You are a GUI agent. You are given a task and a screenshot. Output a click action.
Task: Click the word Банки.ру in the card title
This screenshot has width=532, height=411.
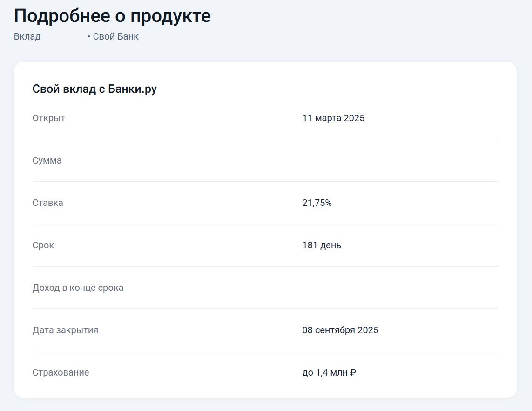tap(132, 89)
